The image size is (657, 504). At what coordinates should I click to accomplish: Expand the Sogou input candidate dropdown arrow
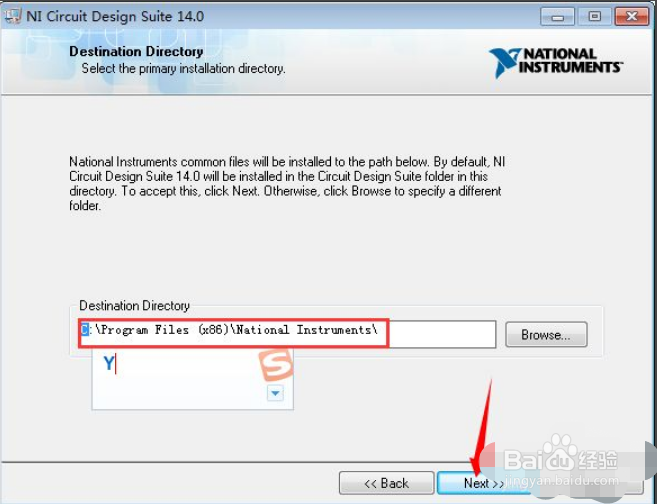[x=275, y=393]
